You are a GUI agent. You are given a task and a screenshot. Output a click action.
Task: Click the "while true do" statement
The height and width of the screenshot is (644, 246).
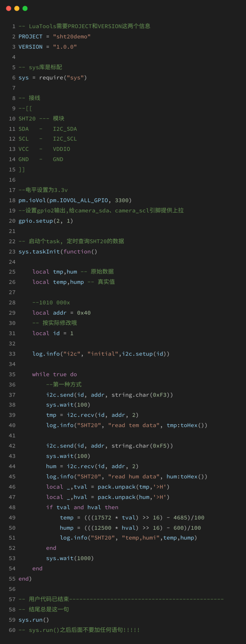coord(55,375)
